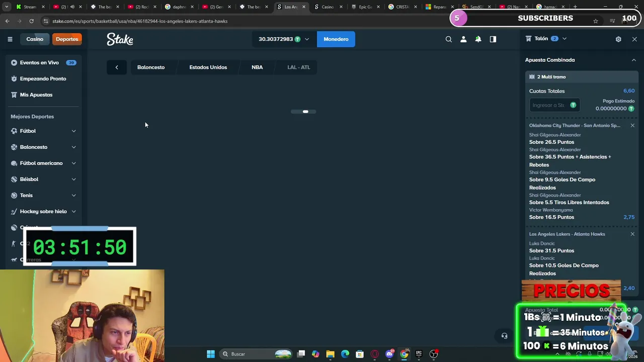The width and height of the screenshot is (644, 362).
Task: Click the Cuotas Totales 6,60 value
Action: click(x=629, y=91)
